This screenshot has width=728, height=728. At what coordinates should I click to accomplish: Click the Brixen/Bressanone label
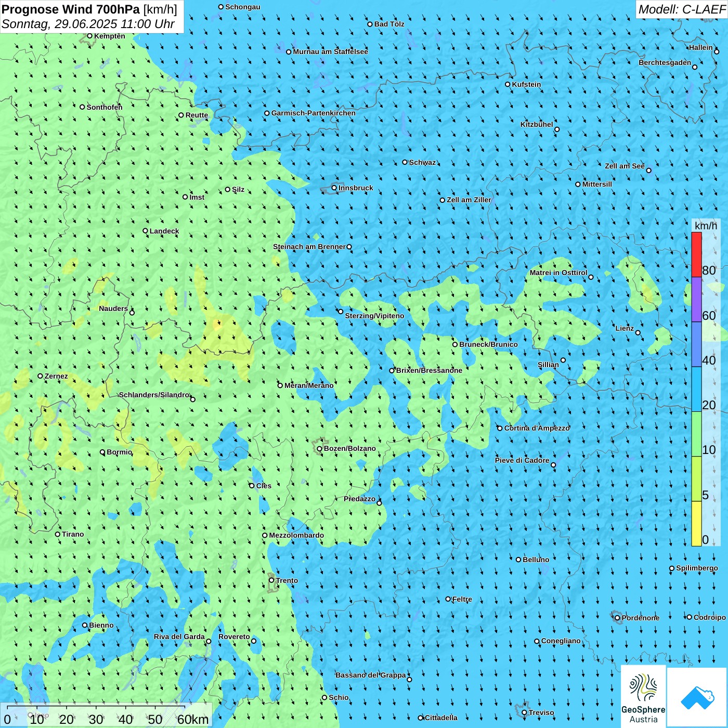pos(429,370)
